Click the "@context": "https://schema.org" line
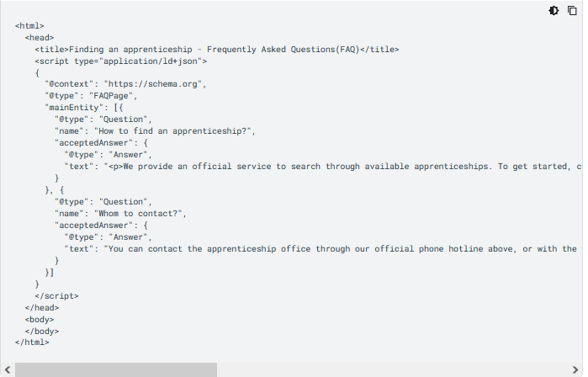Viewport: 588px width, 377px height. coord(125,84)
